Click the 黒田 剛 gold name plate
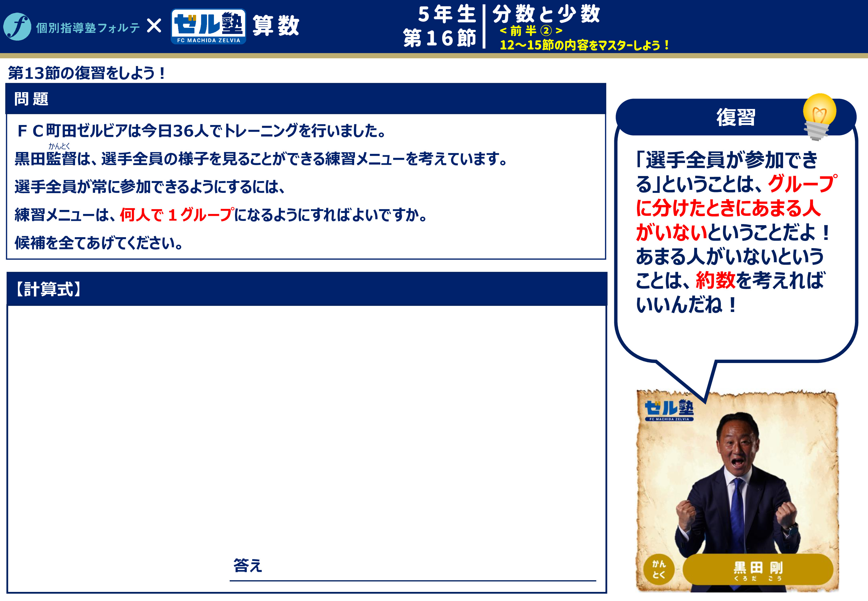The height and width of the screenshot is (601, 868). 757,569
